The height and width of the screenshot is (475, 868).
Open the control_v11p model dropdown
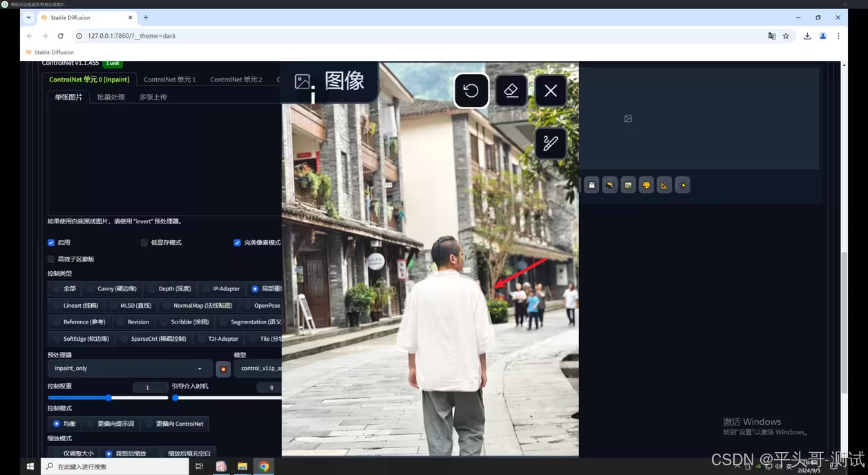coord(258,369)
